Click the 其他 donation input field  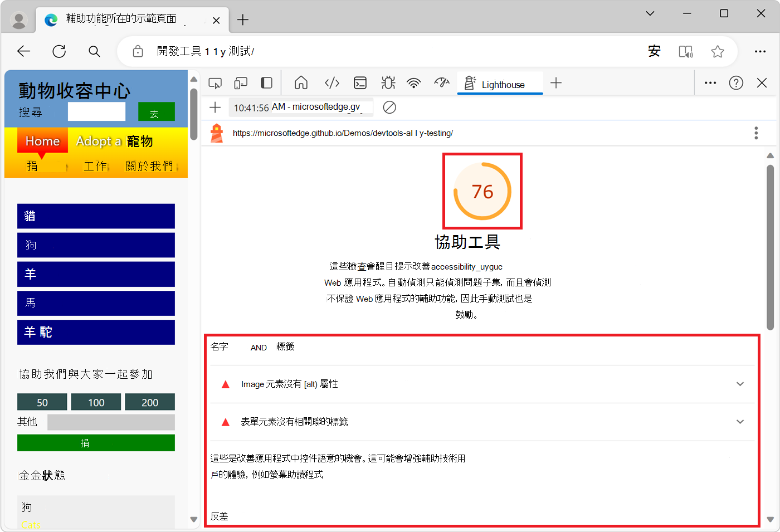[x=111, y=422]
